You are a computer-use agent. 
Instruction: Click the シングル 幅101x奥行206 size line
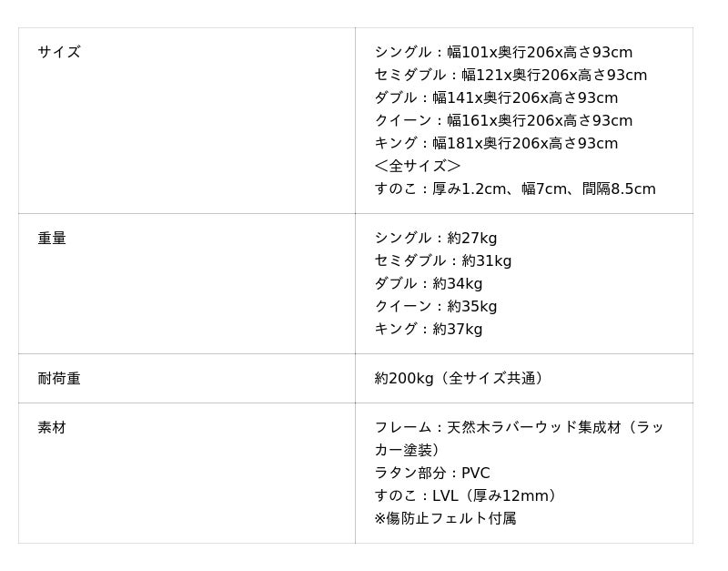point(503,53)
